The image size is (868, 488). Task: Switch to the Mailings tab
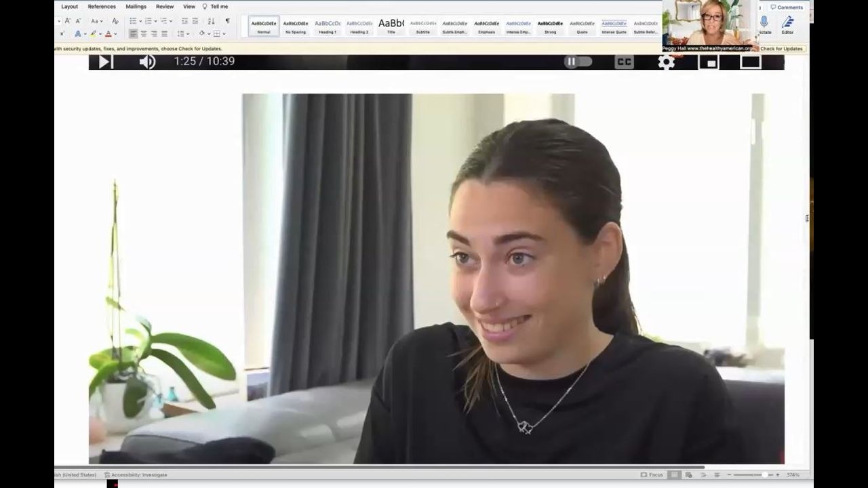tap(136, 7)
